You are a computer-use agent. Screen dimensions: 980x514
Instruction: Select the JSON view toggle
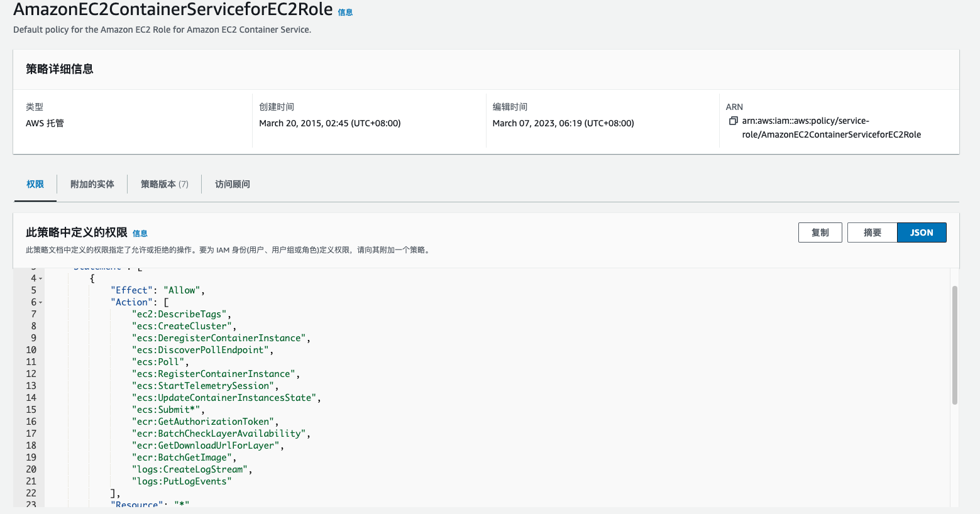[x=921, y=232]
